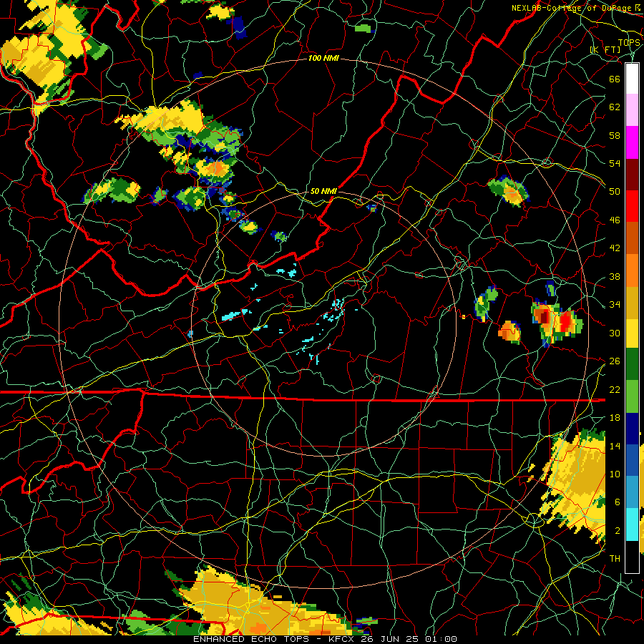This screenshot has width=644, height=644.
Task: Click the light pink legend swatch
Action: pos(632,110)
